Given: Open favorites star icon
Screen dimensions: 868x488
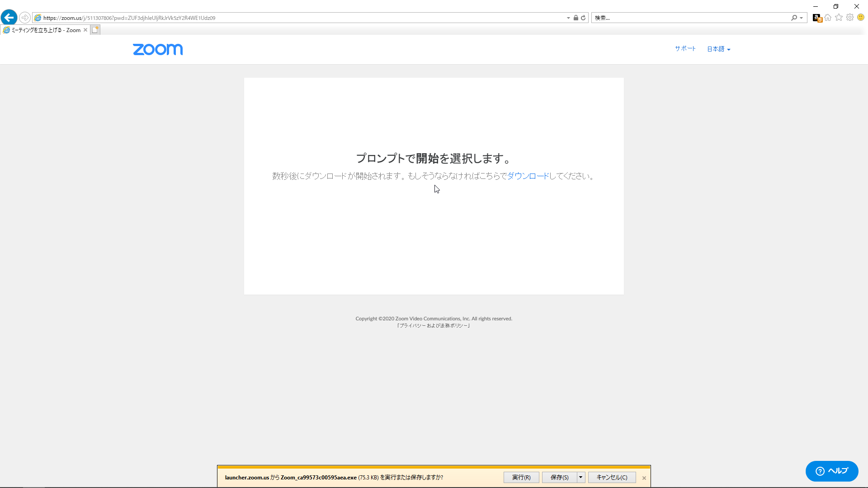Looking at the screenshot, I should click(839, 17).
